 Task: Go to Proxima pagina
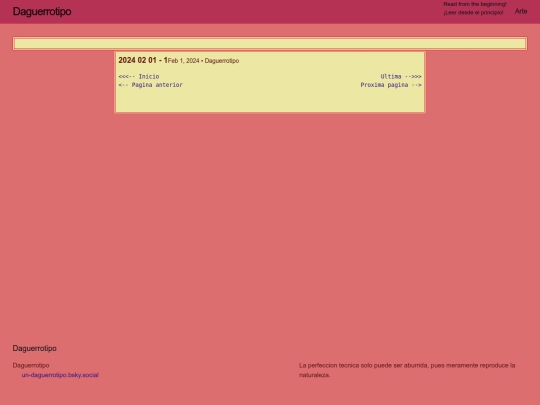point(391,85)
